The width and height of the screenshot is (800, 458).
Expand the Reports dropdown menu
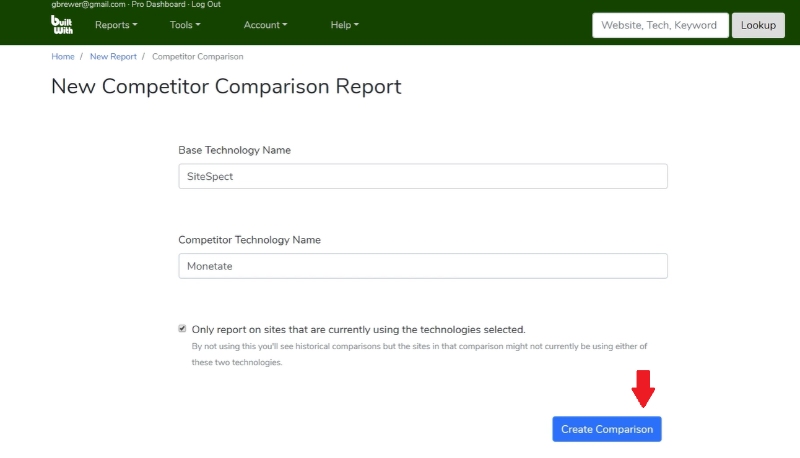[x=116, y=25]
